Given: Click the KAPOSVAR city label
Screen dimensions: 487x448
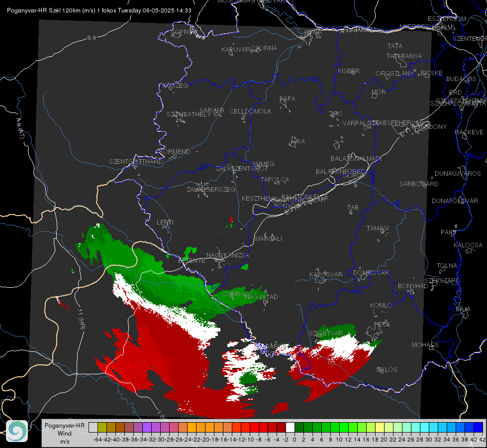Looking at the screenshot, I should (326, 274).
